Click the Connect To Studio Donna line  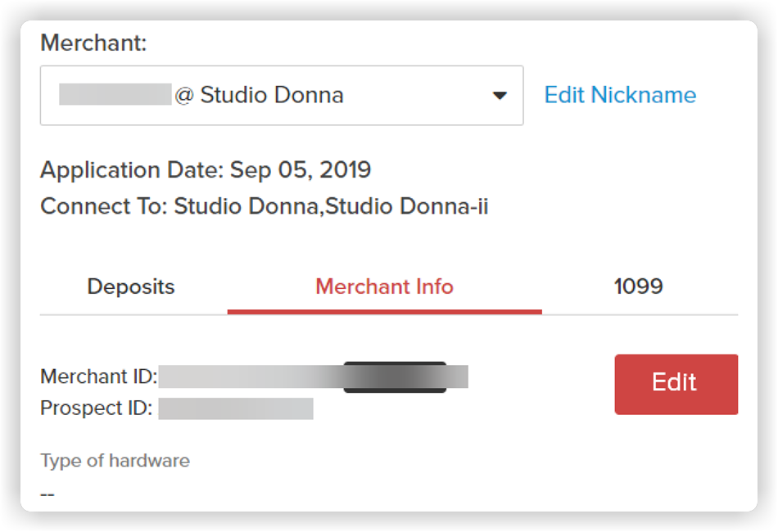coord(265,206)
